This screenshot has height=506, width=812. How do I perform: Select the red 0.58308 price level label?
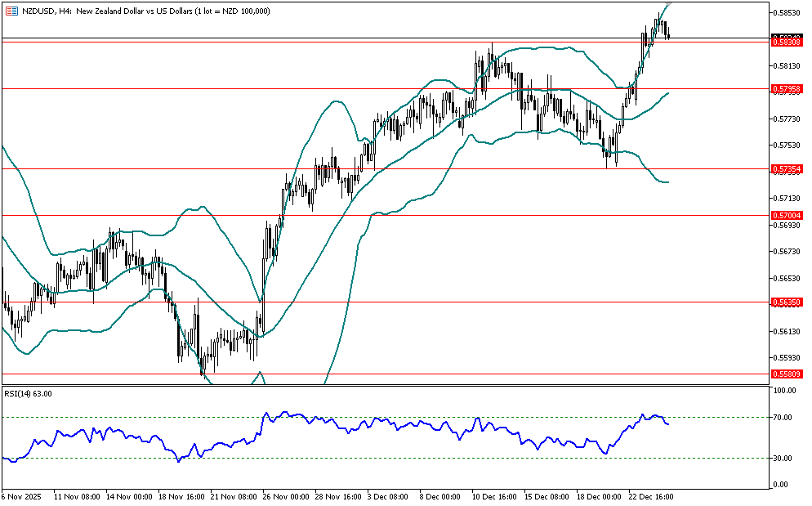pyautogui.click(x=787, y=42)
